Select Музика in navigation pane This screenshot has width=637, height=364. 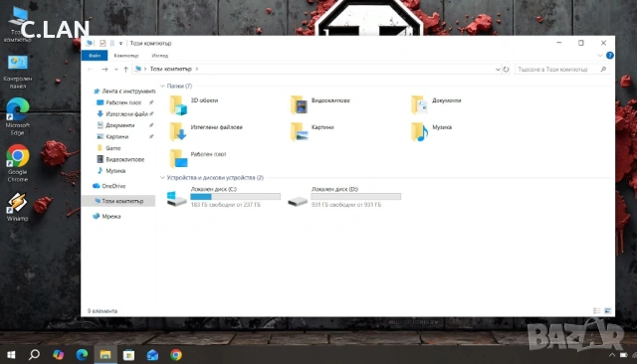[x=110, y=171]
